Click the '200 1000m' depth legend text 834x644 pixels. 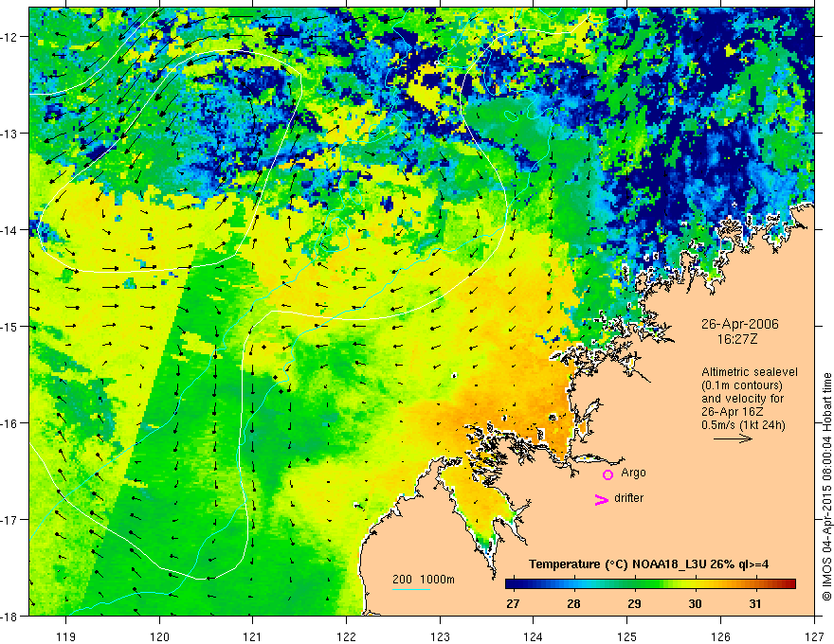(x=424, y=580)
